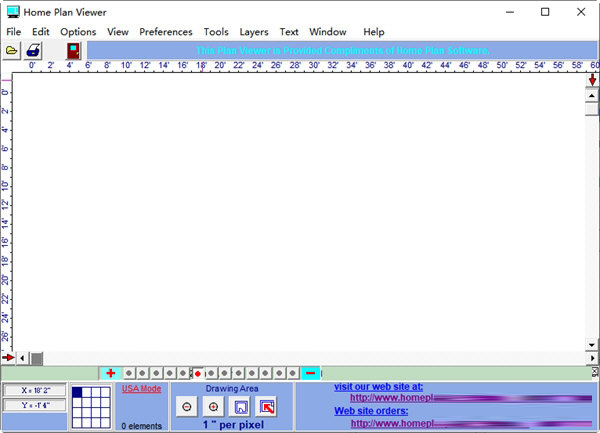Click the red exit door icon
Image resolution: width=600 pixels, height=433 pixels.
(73, 49)
